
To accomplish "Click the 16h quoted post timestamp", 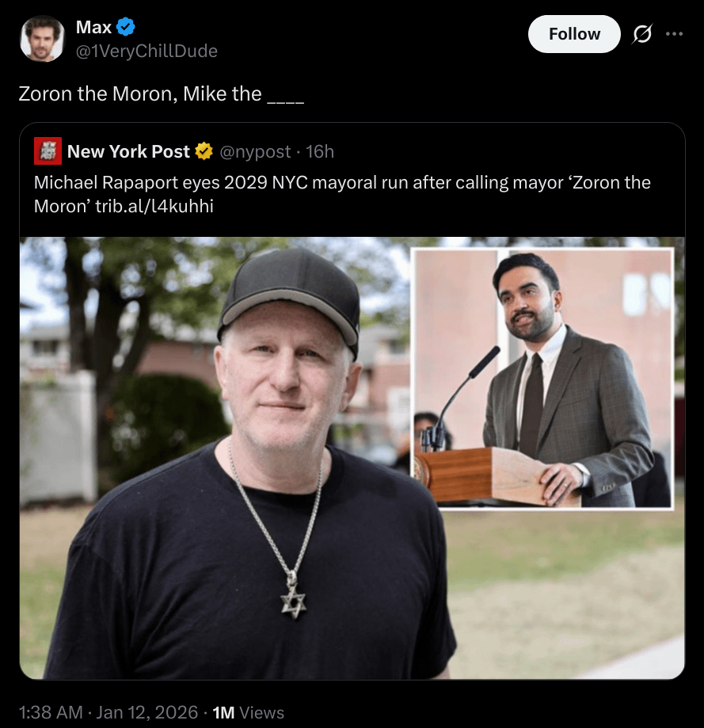I will coord(320,151).
